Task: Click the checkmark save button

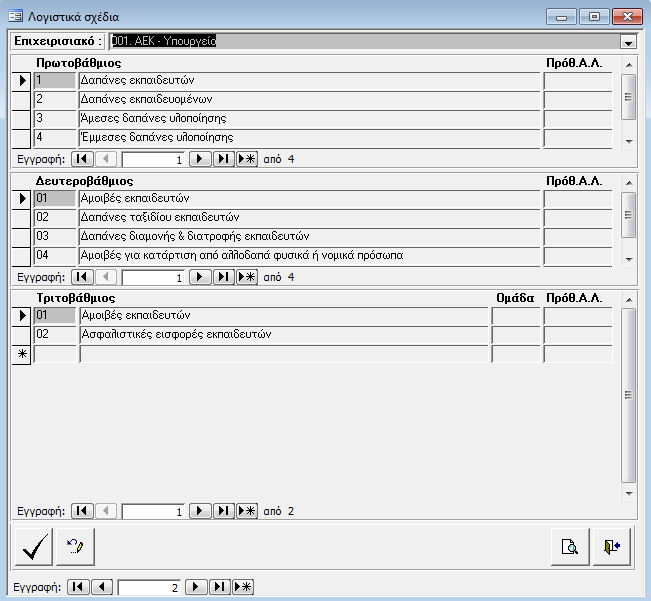Action: pos(35,546)
